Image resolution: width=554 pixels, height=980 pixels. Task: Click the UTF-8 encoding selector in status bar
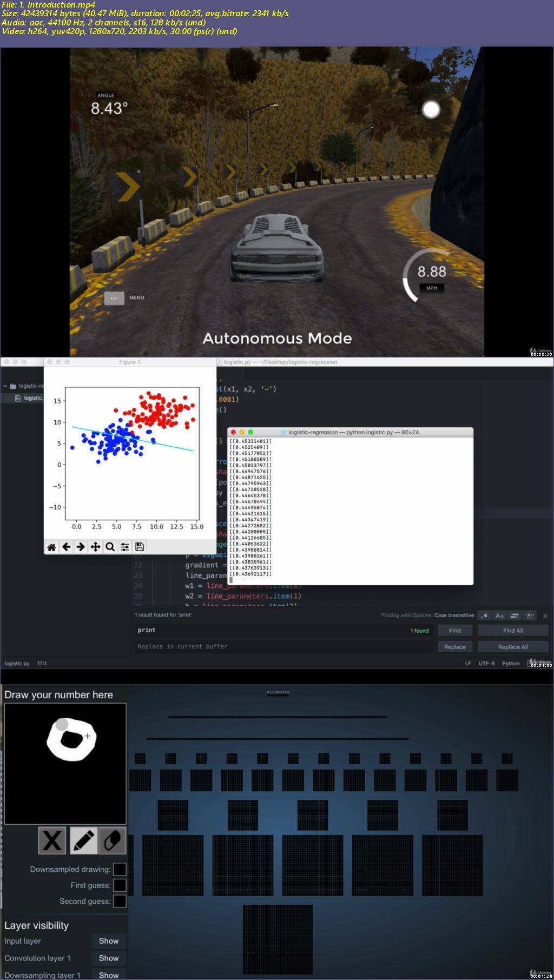coord(486,664)
